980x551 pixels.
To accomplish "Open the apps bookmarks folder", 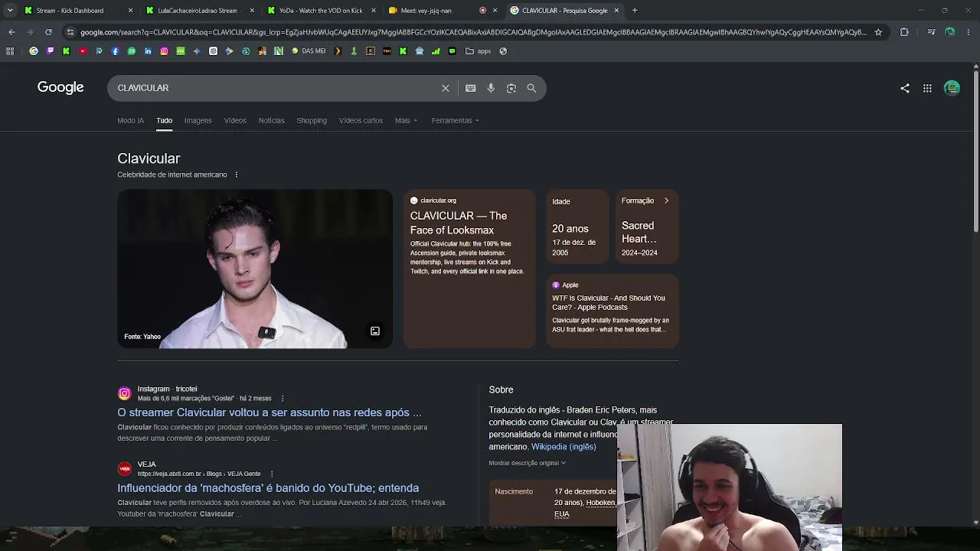I will click(x=479, y=51).
